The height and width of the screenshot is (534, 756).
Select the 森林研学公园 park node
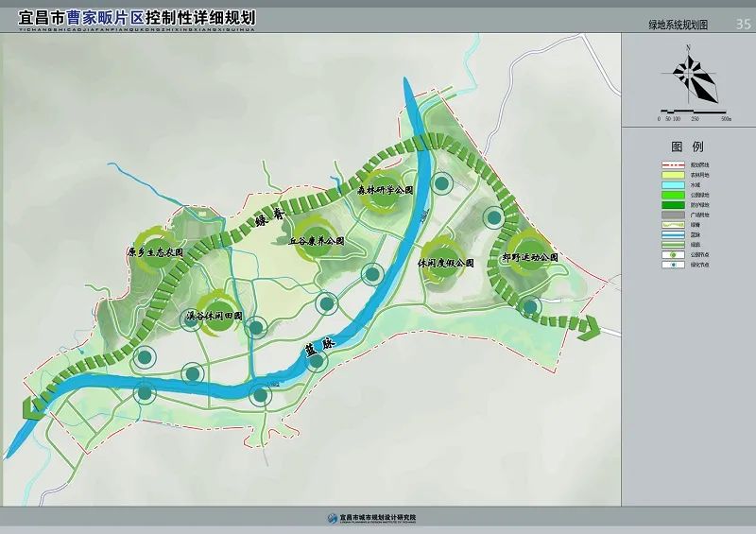pos(386,187)
